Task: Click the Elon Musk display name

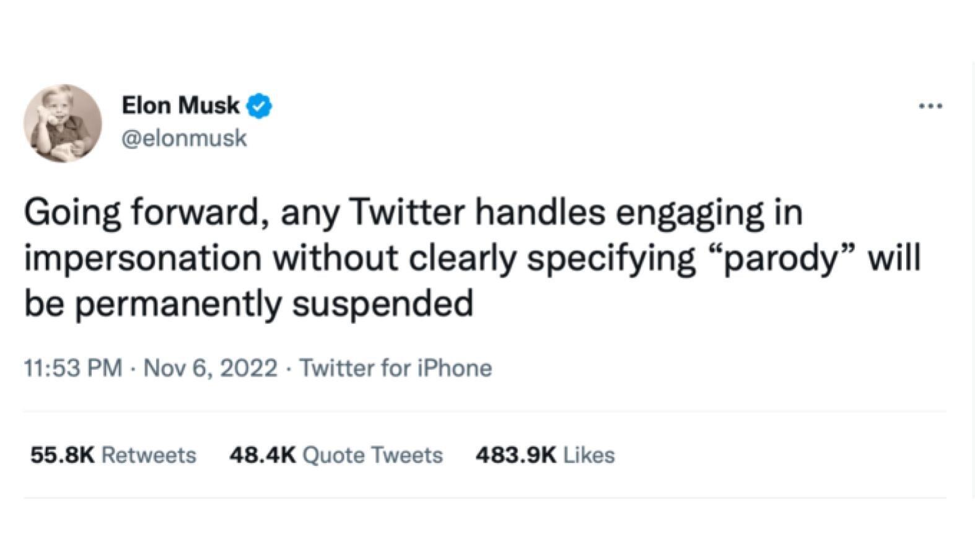Action: (x=180, y=105)
